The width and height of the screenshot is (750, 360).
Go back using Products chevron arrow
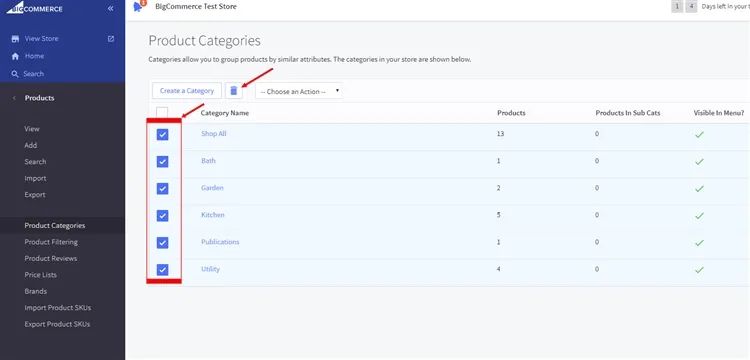(14, 98)
